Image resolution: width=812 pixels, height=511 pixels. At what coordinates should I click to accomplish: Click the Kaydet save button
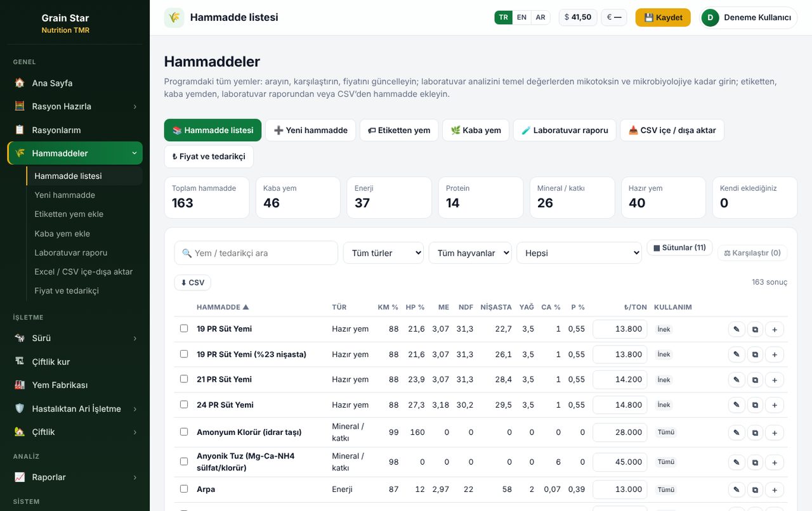coord(663,18)
